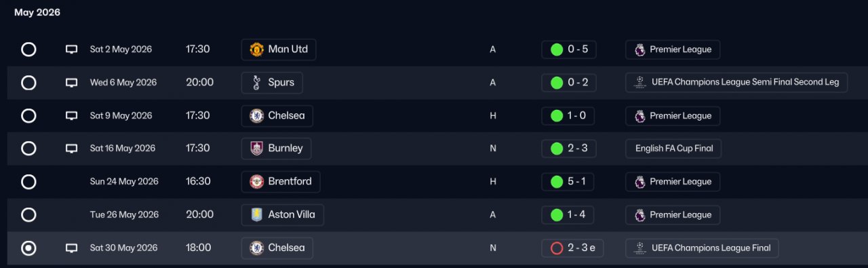Click the Aston Villa club crest icon
The height and width of the screenshot is (268, 868).
pyautogui.click(x=256, y=215)
